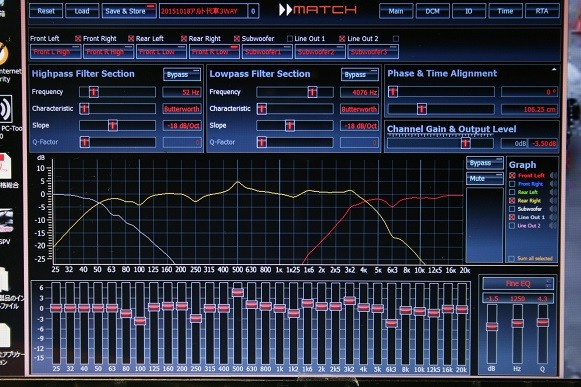Click the 100 Hz EQ band slider
This screenshot has width=581, height=387.
140,321
